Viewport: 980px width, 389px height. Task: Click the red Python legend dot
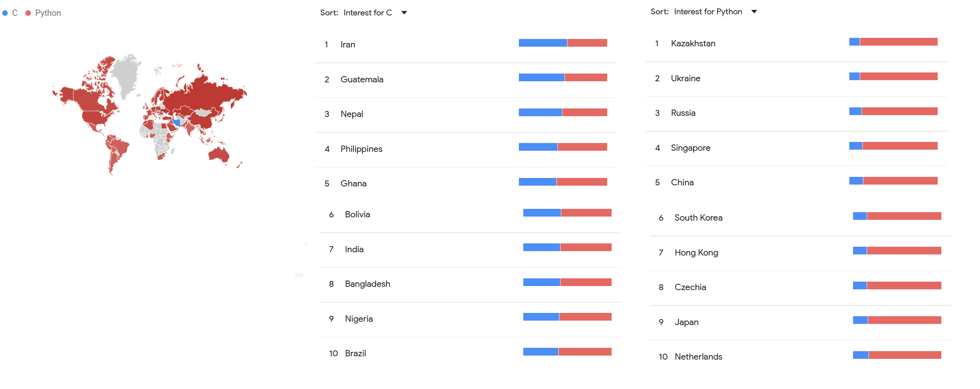[x=28, y=13]
